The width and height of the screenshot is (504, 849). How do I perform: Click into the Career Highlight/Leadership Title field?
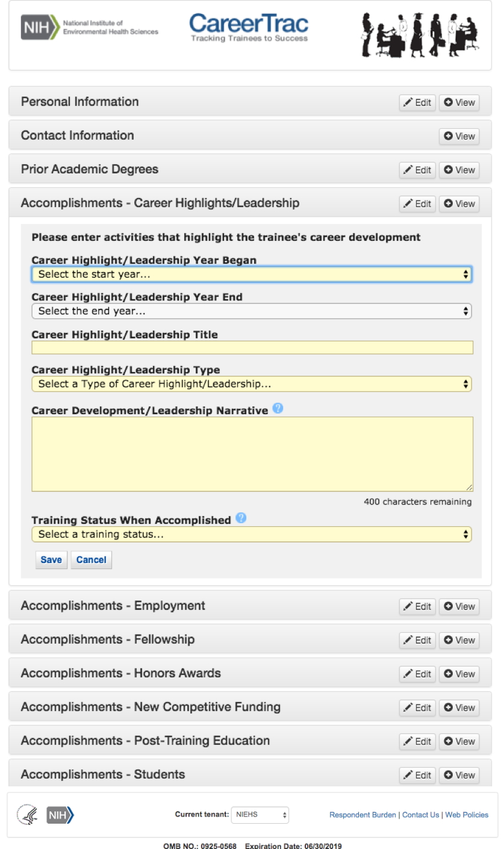click(252, 347)
